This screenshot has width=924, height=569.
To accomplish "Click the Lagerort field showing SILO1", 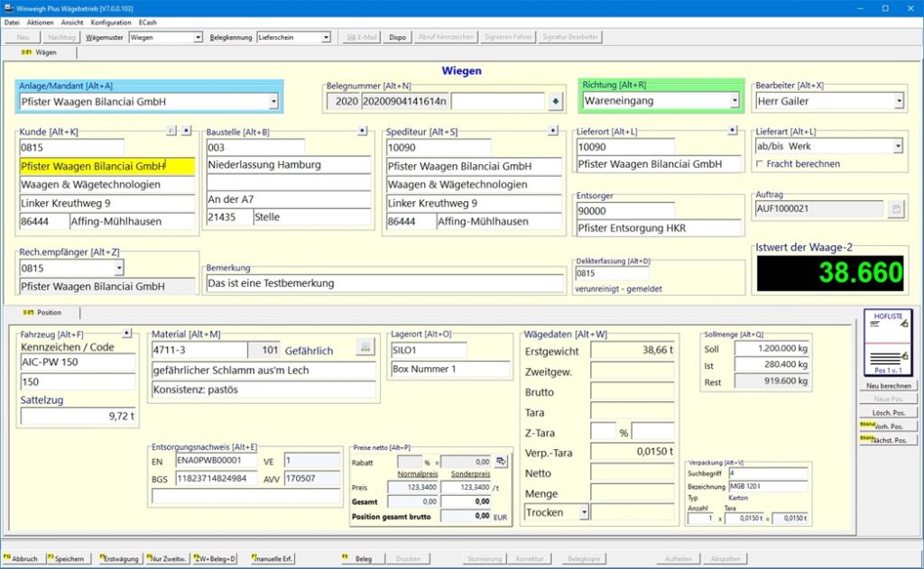I will click(x=429, y=350).
